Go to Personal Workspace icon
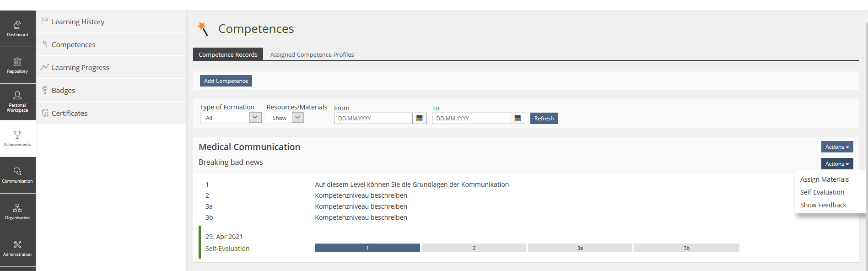The height and width of the screenshot is (271, 868). click(x=17, y=102)
